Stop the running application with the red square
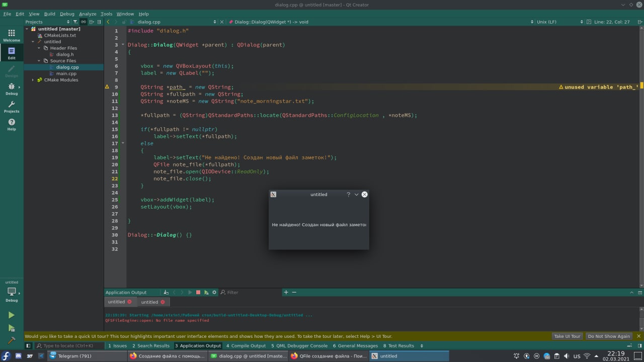 [x=198, y=292]
